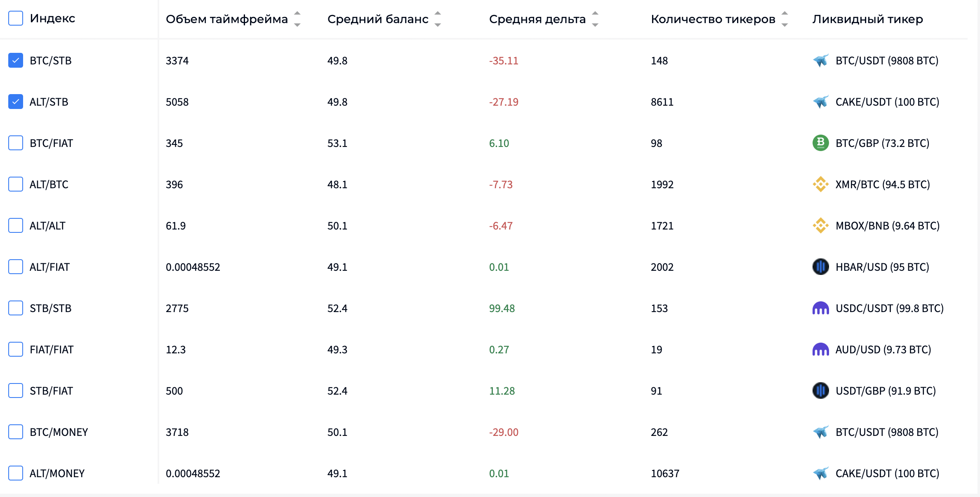Image resolution: width=980 pixels, height=497 pixels.
Task: Sort by Объем таймфрейма using its arrows
Action: pos(297,19)
